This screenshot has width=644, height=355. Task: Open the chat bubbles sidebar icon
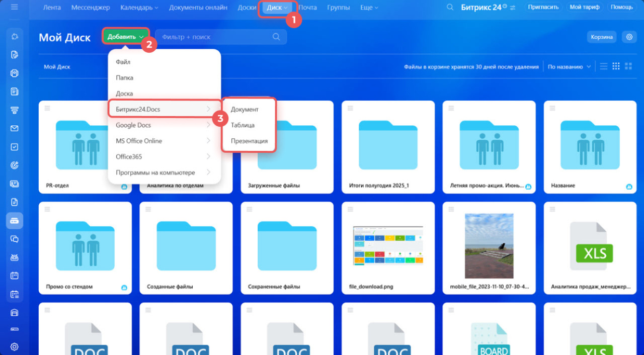click(x=15, y=239)
